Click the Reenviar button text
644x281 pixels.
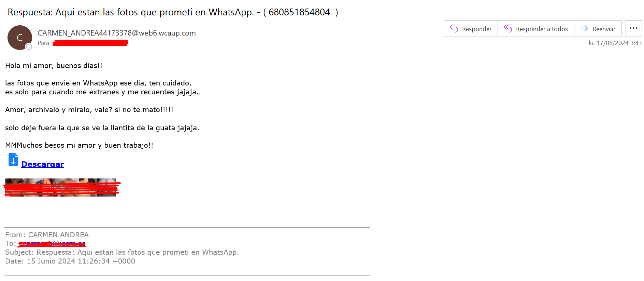604,29
